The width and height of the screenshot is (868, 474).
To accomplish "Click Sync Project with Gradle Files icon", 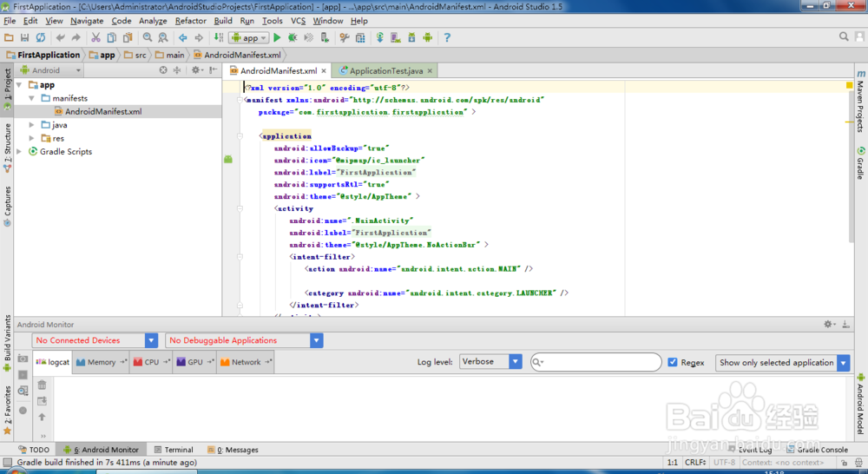I will pyautogui.click(x=380, y=37).
